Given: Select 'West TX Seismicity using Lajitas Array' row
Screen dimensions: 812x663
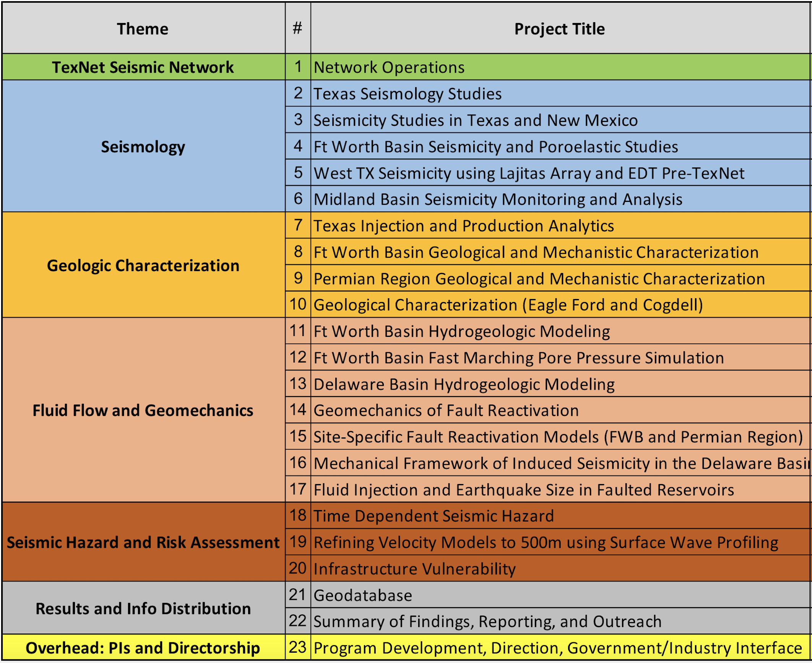Looking at the screenshot, I should click(x=560, y=172).
